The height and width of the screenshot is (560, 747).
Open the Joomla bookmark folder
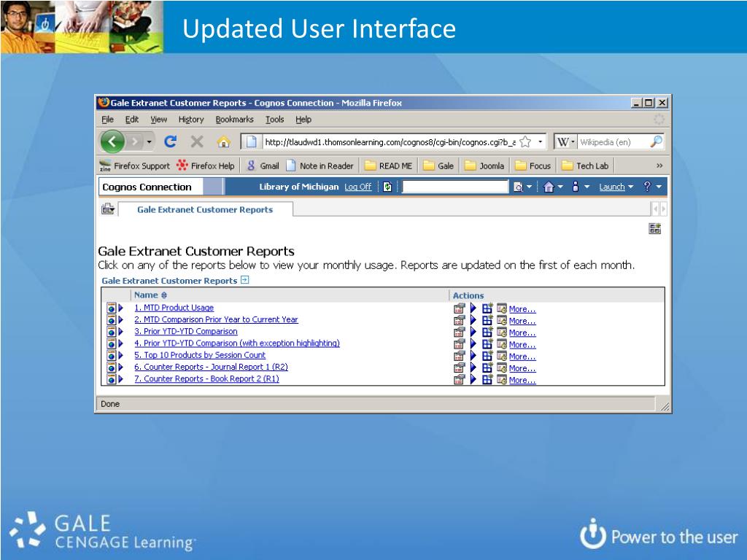tap(484, 166)
